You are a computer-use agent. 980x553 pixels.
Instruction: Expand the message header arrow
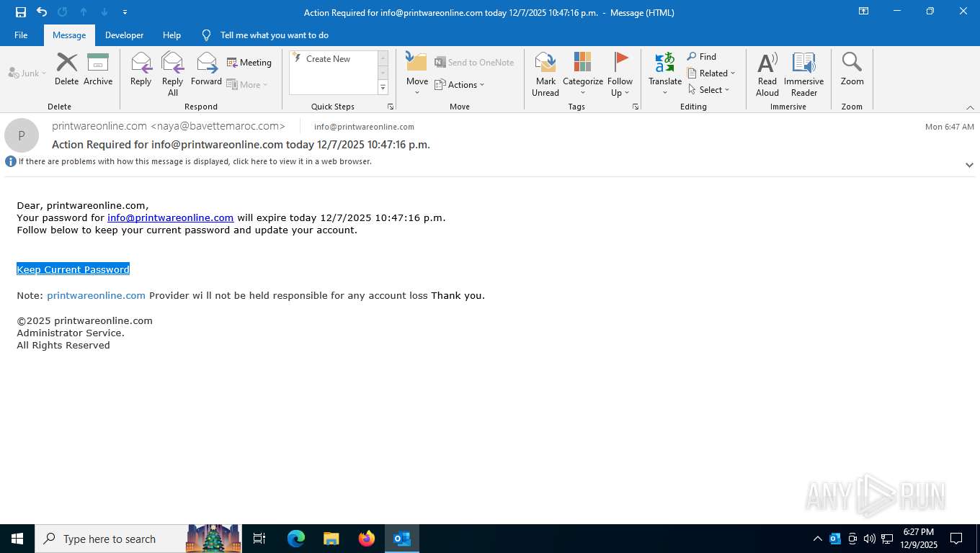pyautogui.click(x=969, y=165)
